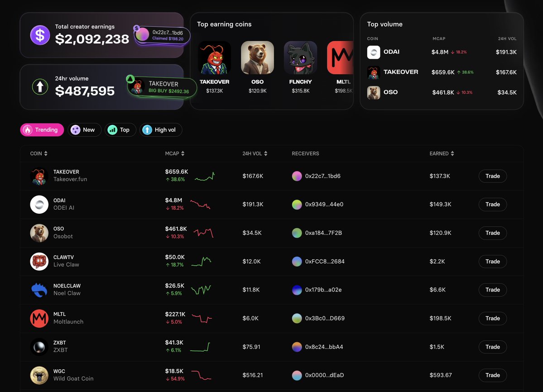Screen dimensions: 543x392
Task: Trade the NOELCLAW coin
Action: 492,290
